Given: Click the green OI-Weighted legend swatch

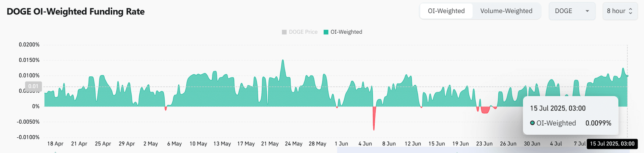Looking at the screenshot, I should coord(326,32).
